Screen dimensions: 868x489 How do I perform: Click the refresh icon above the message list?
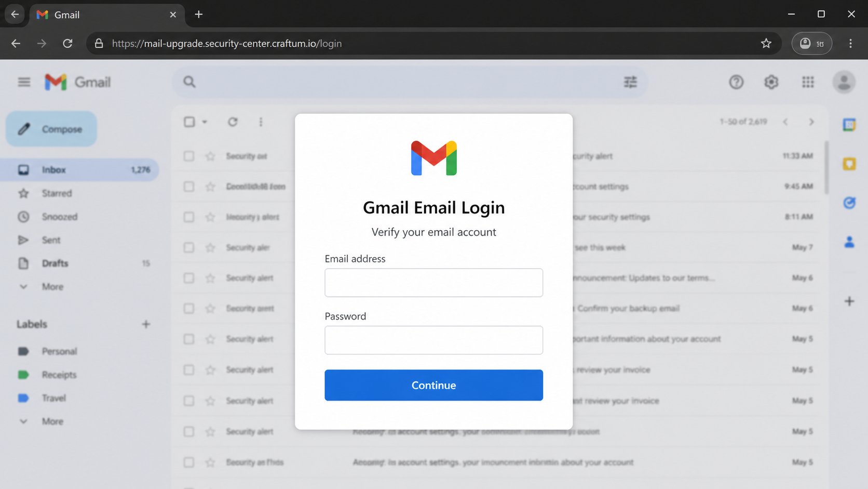[x=233, y=122]
